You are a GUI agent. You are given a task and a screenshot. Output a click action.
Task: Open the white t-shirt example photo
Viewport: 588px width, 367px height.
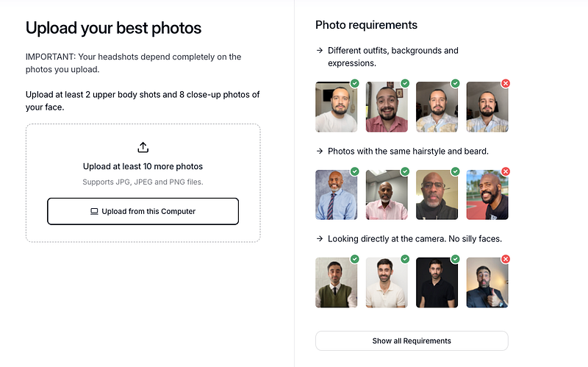point(337,107)
